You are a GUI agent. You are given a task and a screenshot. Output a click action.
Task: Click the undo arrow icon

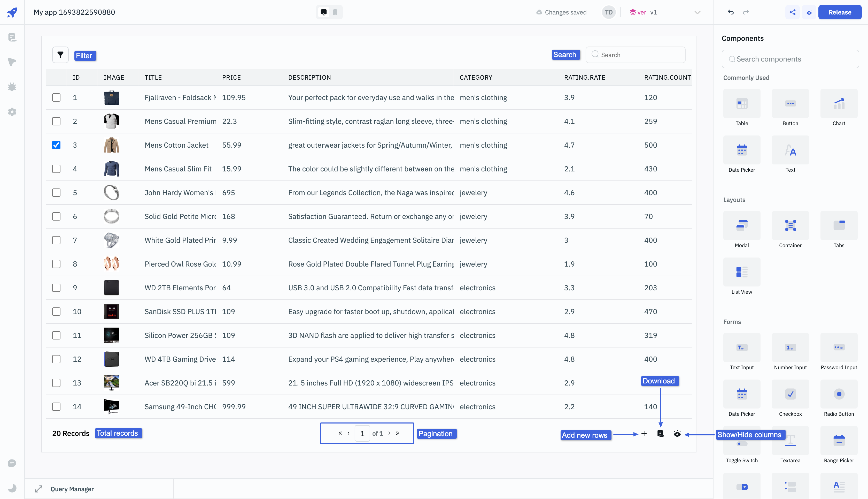click(x=731, y=12)
